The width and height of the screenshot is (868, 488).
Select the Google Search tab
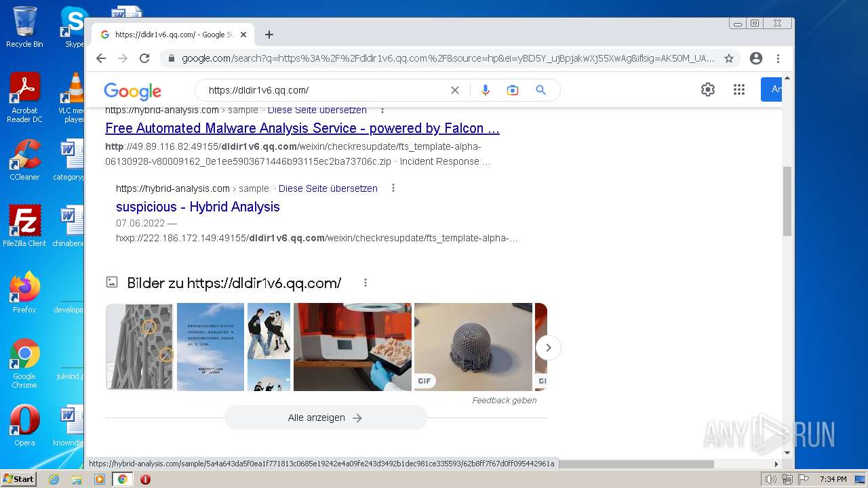click(174, 35)
